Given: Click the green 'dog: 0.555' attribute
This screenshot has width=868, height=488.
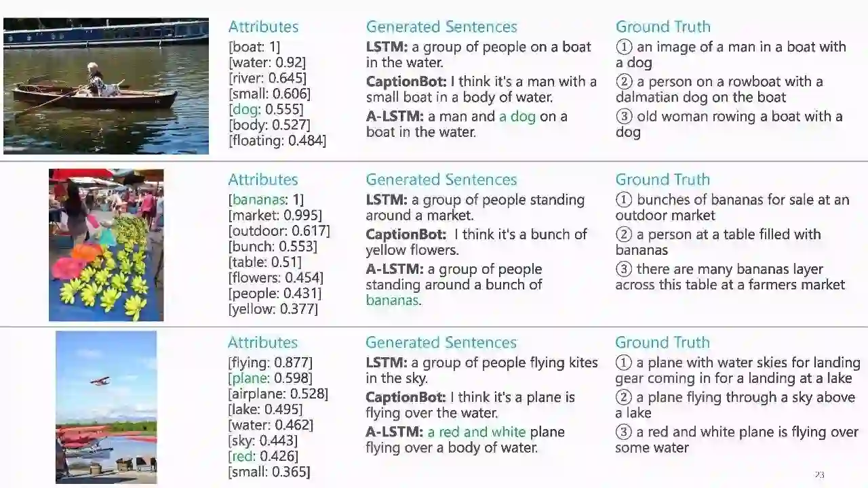Looking at the screenshot, I should [267, 109].
